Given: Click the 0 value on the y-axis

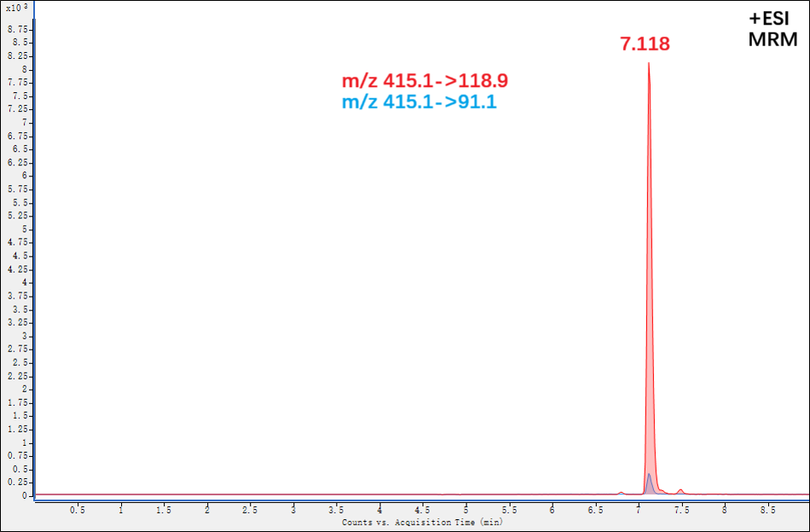Looking at the screenshot, I should coord(26,496).
